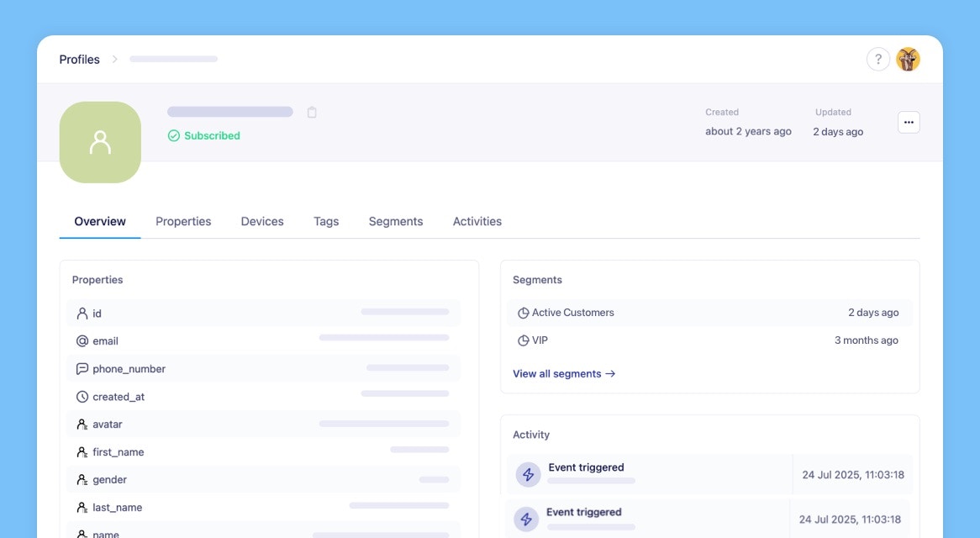Click the person icon beside the id property

82,313
